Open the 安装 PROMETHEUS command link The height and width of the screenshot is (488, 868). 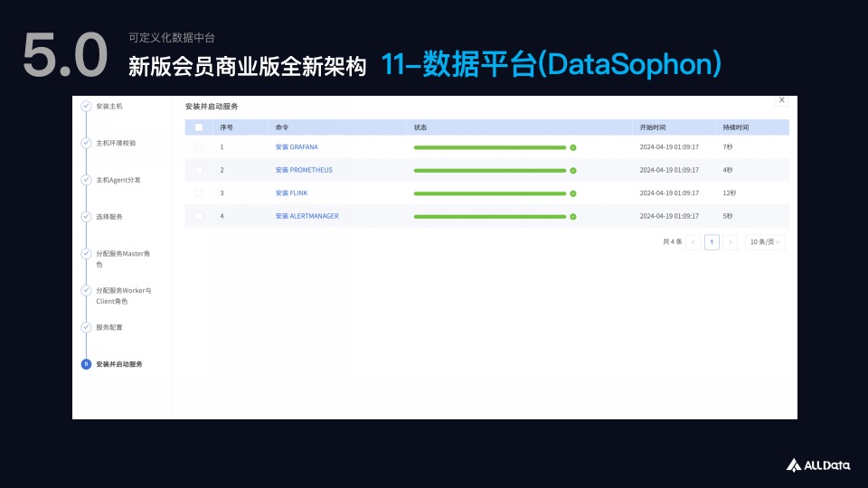[x=304, y=170]
